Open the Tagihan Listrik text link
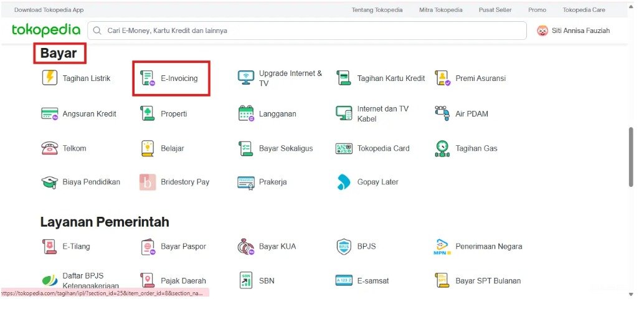644x309 pixels. tap(86, 78)
